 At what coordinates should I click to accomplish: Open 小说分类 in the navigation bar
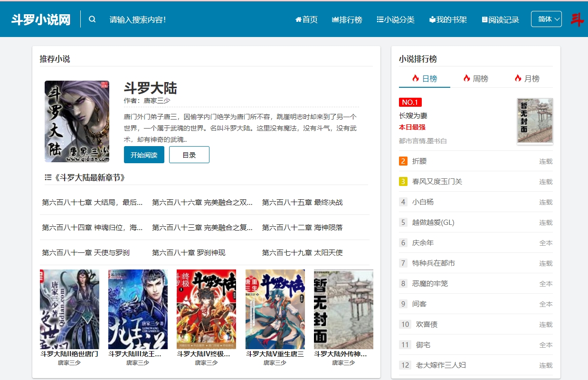pyautogui.click(x=396, y=19)
